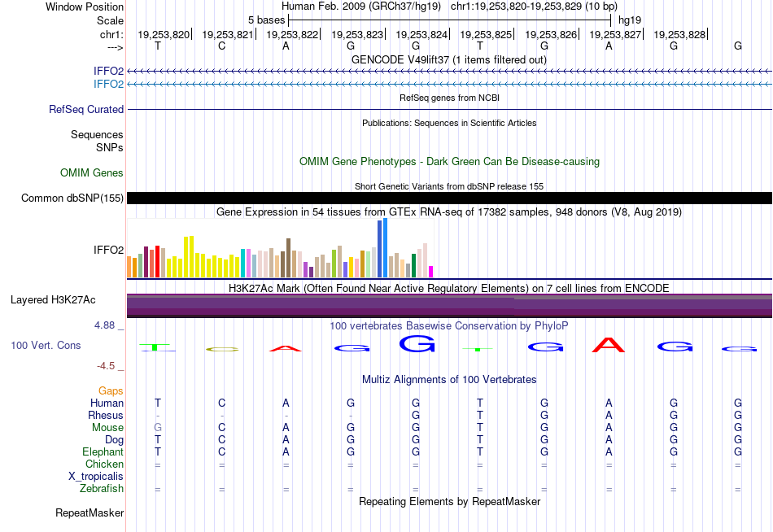Click the 4.88 PhyloP upper value
The height and width of the screenshot is (532, 773).
pyautogui.click(x=104, y=325)
